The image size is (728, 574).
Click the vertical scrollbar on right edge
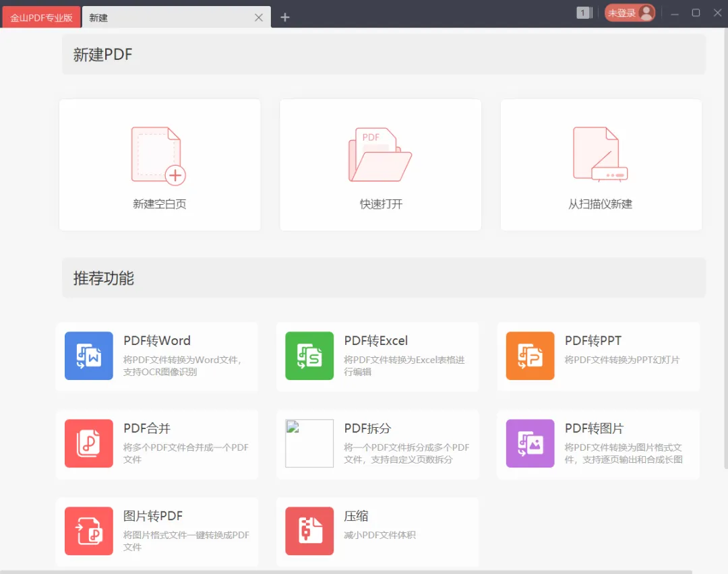pyautogui.click(x=726, y=248)
